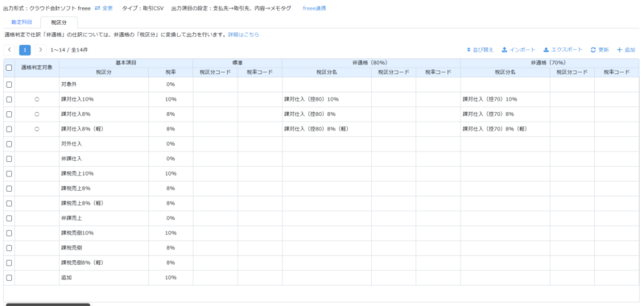Viewport: 644px width, 306px height.
Task: Select cell 課対仕入（控80）10%
Action: pyautogui.click(x=327, y=99)
